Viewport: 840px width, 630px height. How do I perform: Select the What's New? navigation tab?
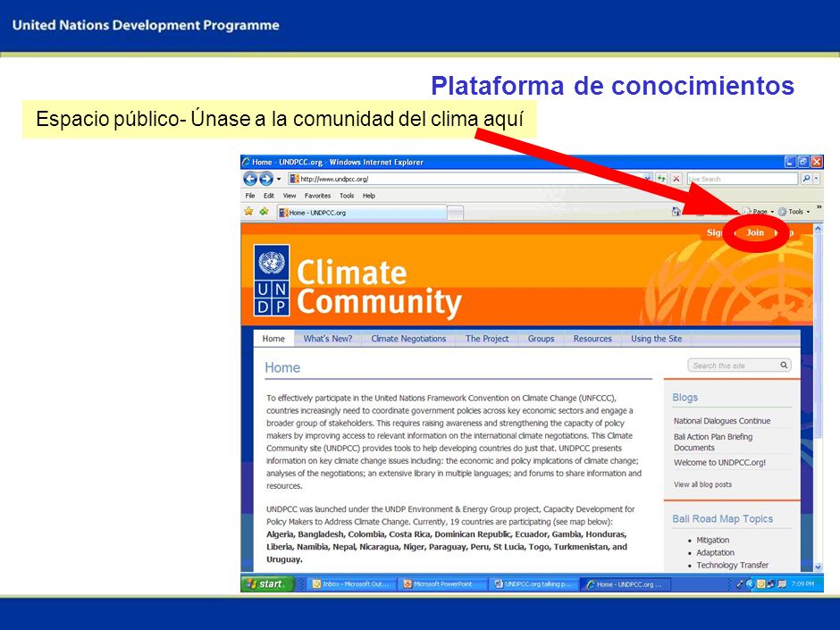click(x=328, y=339)
